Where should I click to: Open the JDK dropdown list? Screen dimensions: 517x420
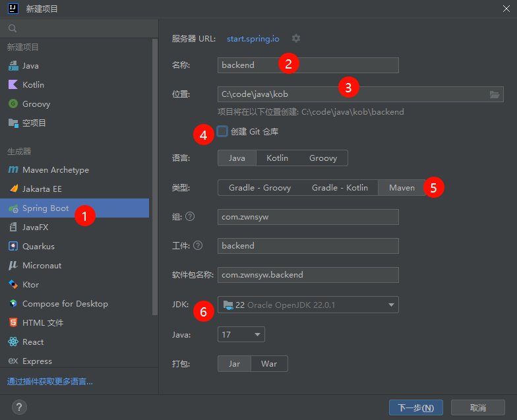(308, 305)
